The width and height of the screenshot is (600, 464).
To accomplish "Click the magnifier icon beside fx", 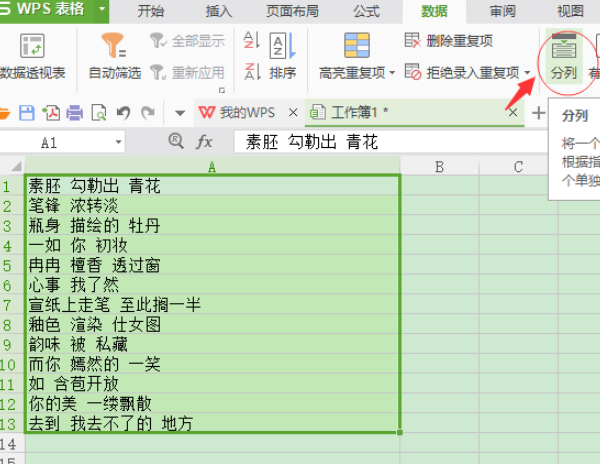I will 176,141.
